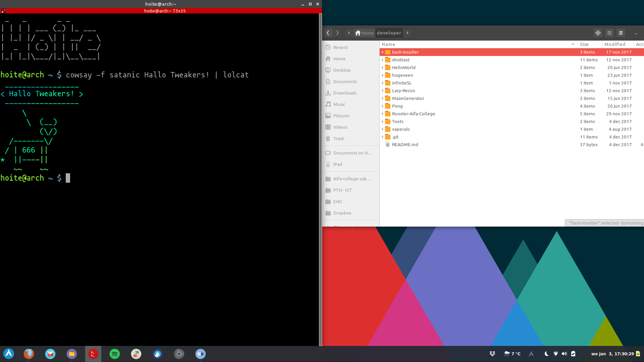Click the Dropbox tray icon
644x362 pixels.
(x=492, y=354)
